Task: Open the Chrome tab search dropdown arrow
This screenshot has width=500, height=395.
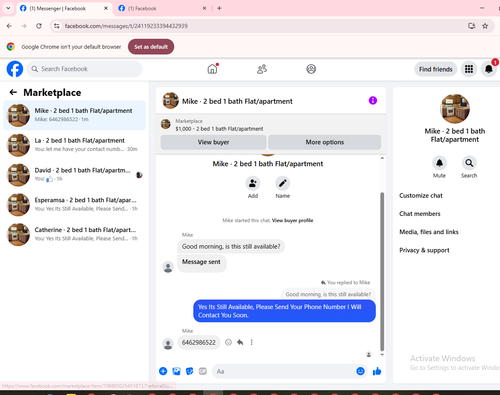Action: coord(8,8)
